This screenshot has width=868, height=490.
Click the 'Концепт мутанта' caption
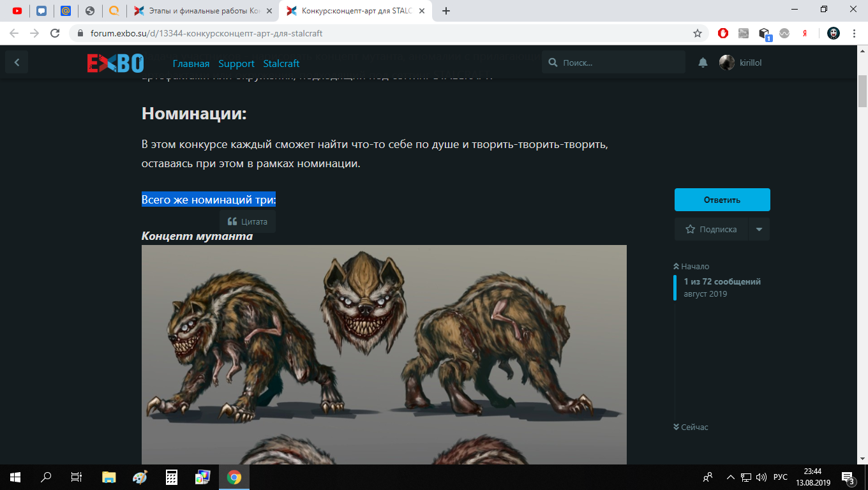point(197,237)
